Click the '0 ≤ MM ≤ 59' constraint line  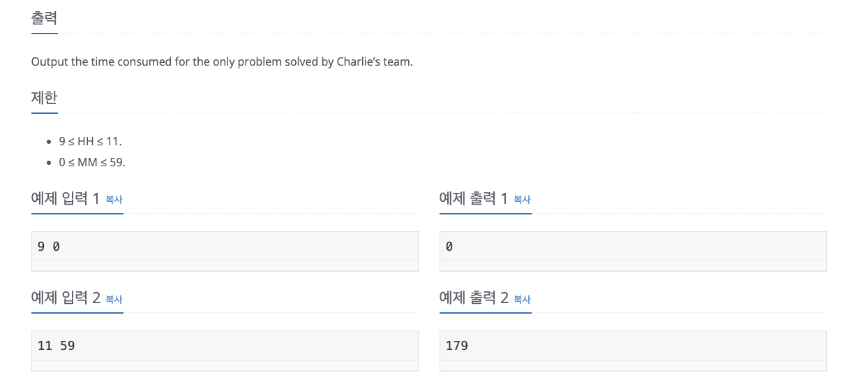pyautogui.click(x=92, y=162)
